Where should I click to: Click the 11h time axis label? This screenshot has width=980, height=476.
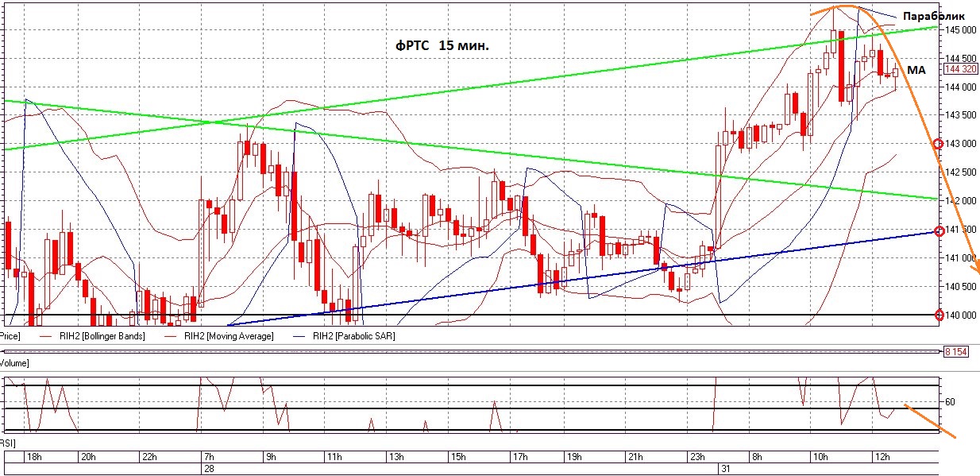(333, 457)
